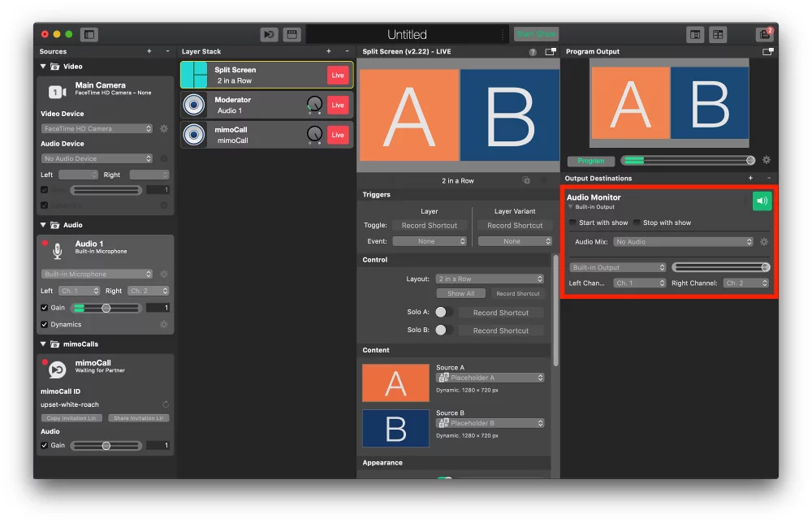Click the Start Show button
Image resolution: width=812 pixels, height=523 pixels.
pos(536,34)
